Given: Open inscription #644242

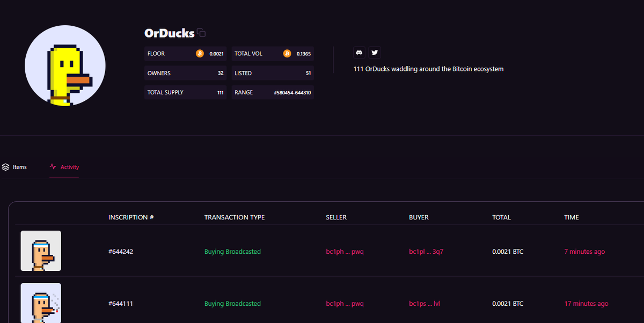Looking at the screenshot, I should click(x=121, y=252).
